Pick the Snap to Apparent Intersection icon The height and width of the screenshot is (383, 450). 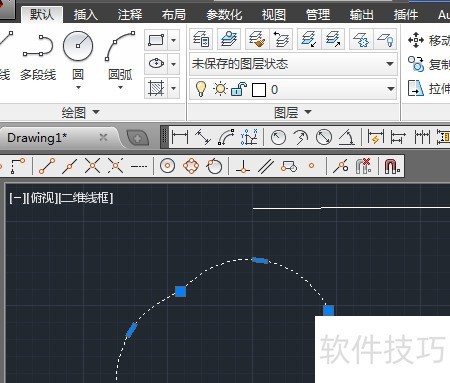(x=115, y=166)
